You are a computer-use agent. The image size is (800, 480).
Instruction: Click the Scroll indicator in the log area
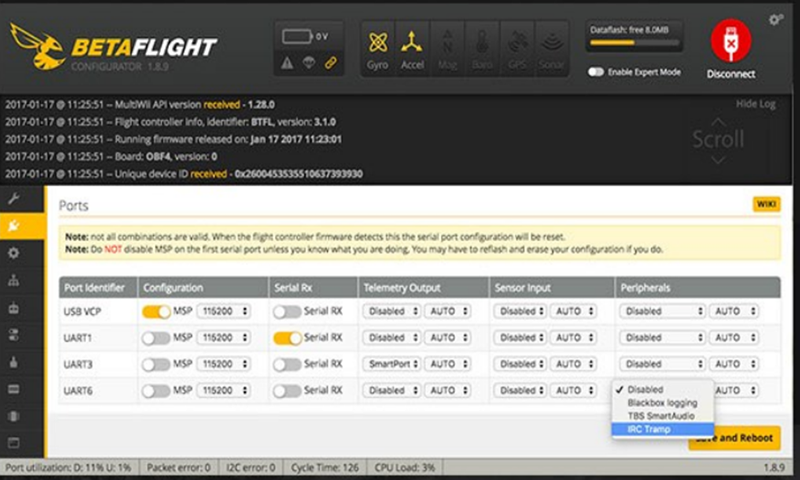[718, 141]
